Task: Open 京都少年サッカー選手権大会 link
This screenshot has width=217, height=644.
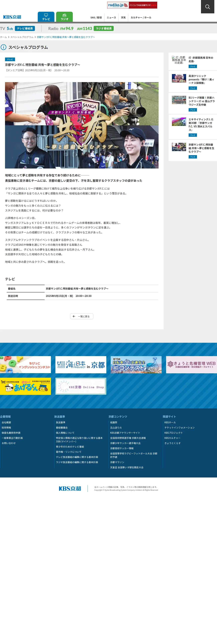Action: pos(125,443)
